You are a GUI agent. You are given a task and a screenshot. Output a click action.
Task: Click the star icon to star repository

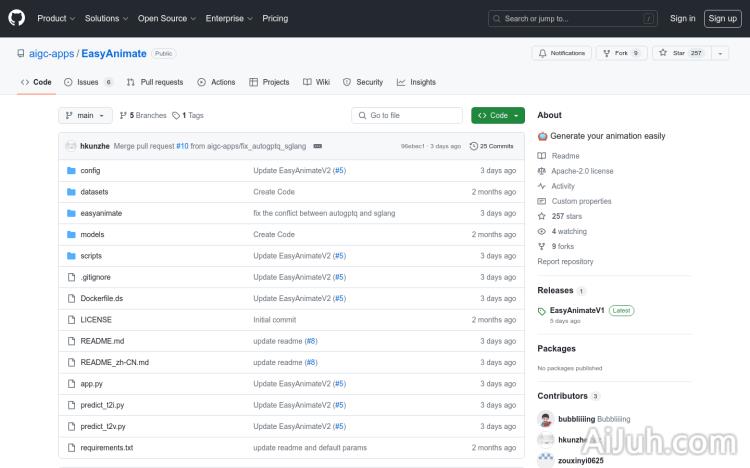point(664,53)
